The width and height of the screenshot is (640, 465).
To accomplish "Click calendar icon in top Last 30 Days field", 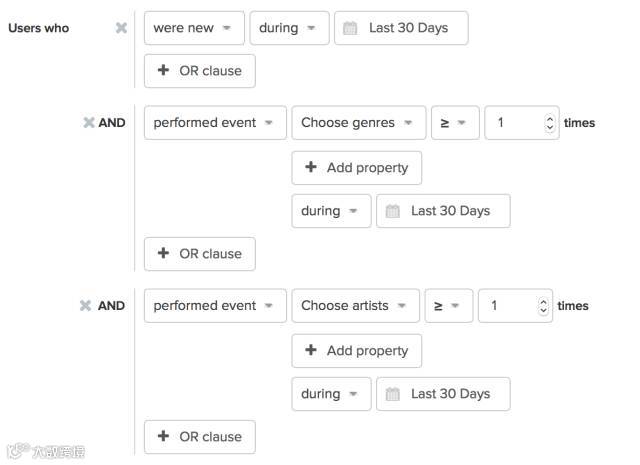I will 350,28.
